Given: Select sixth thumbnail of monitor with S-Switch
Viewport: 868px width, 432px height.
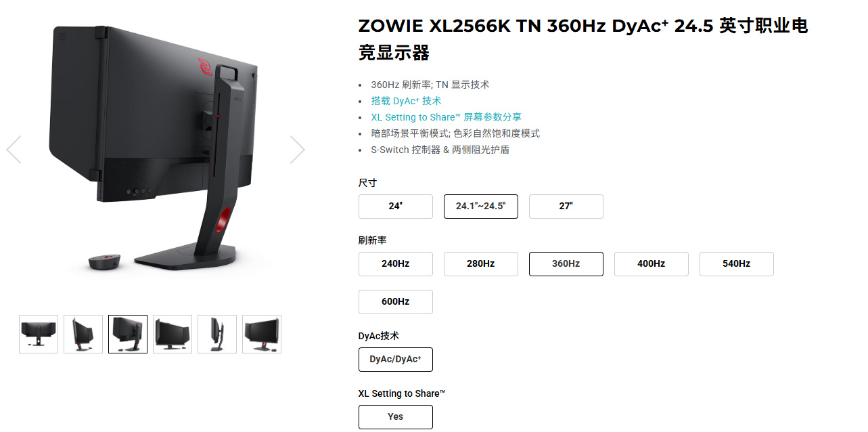Looking at the screenshot, I should [x=262, y=334].
